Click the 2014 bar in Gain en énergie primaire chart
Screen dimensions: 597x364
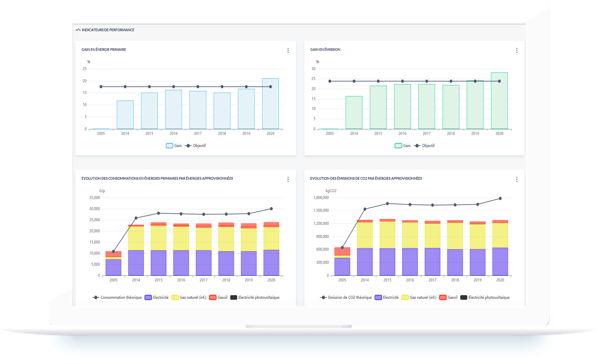coord(125,115)
